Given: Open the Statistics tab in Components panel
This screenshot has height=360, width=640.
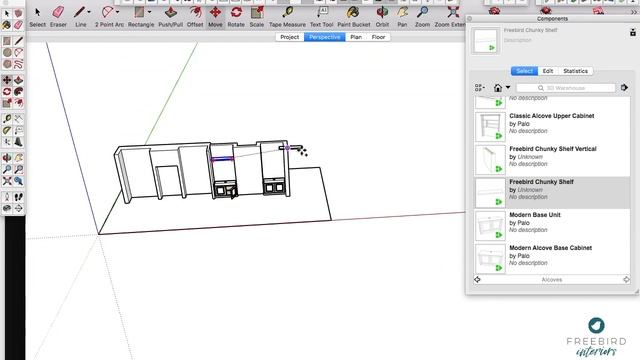Looking at the screenshot, I should click(576, 71).
